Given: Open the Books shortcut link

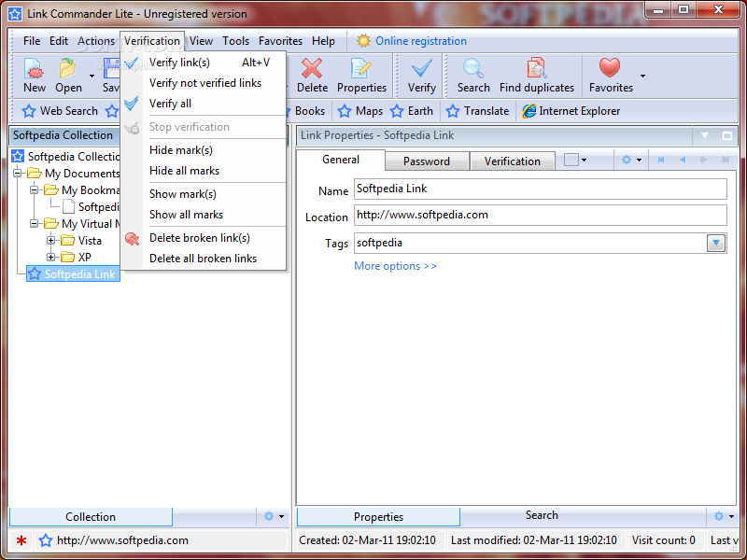Looking at the screenshot, I should coord(309,111).
